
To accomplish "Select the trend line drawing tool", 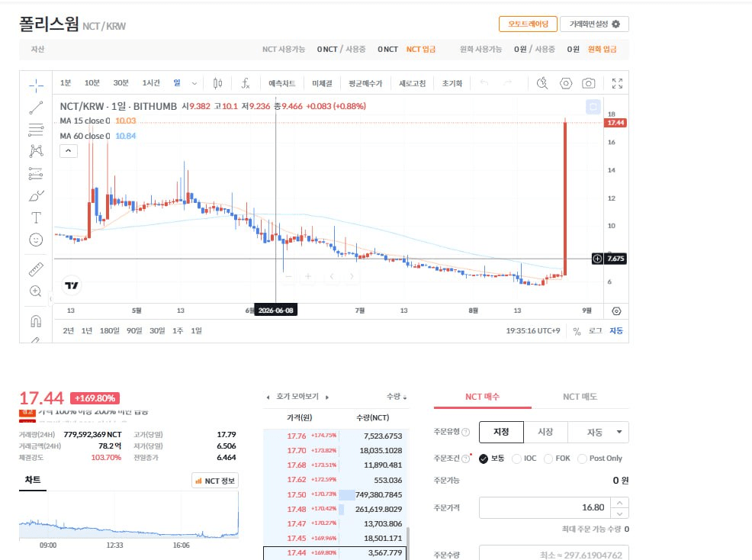I will pos(36,108).
